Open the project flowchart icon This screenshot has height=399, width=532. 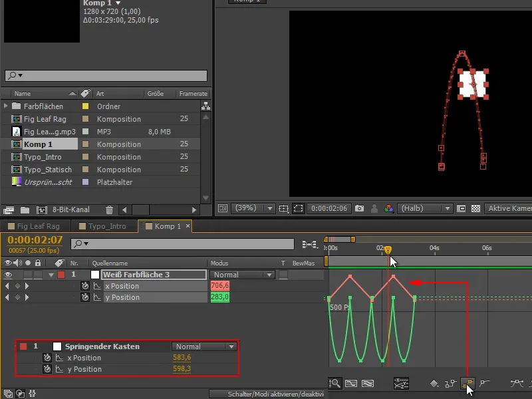pos(205,106)
